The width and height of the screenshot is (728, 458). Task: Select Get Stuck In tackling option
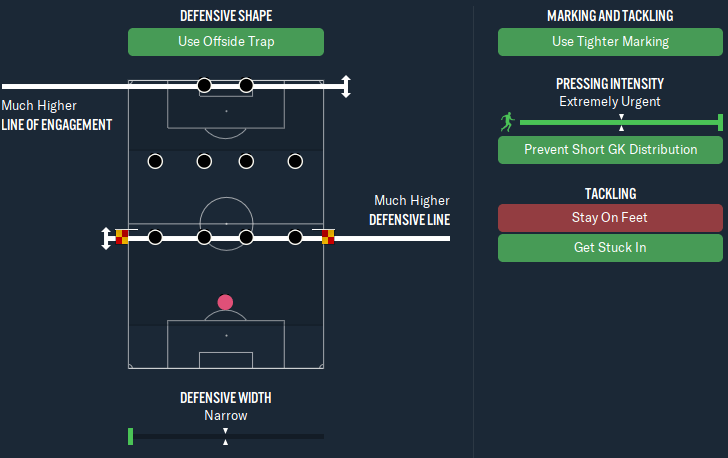point(610,248)
